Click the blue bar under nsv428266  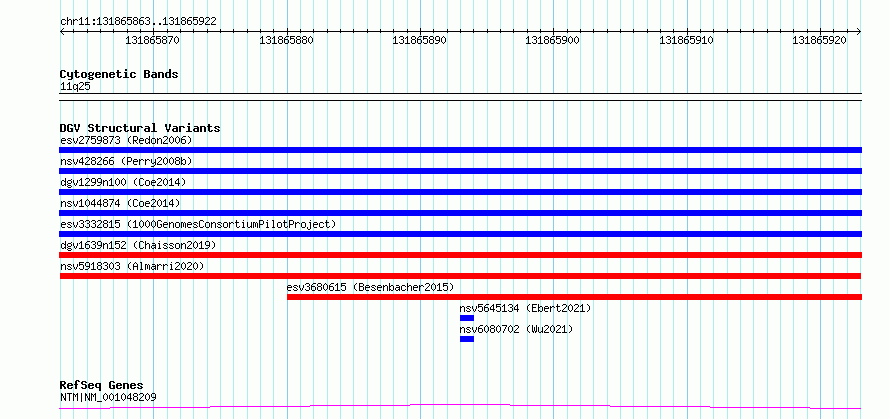tap(460, 171)
